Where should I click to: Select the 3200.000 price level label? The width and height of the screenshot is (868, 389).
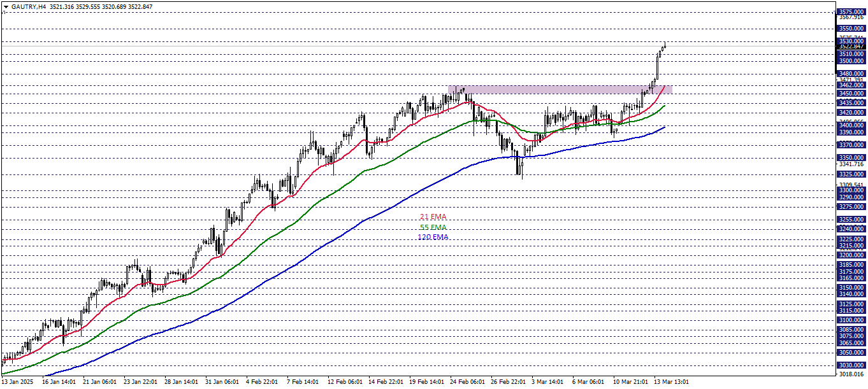tap(851, 255)
